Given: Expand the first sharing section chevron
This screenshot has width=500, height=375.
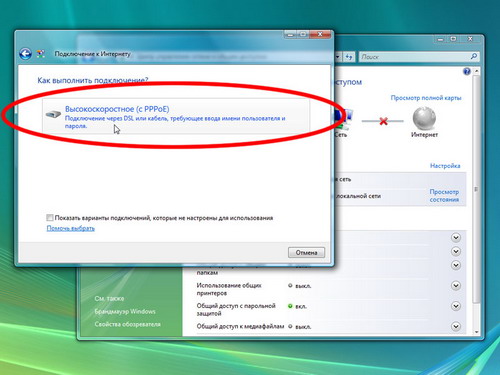Looking at the screenshot, I should [456, 237].
